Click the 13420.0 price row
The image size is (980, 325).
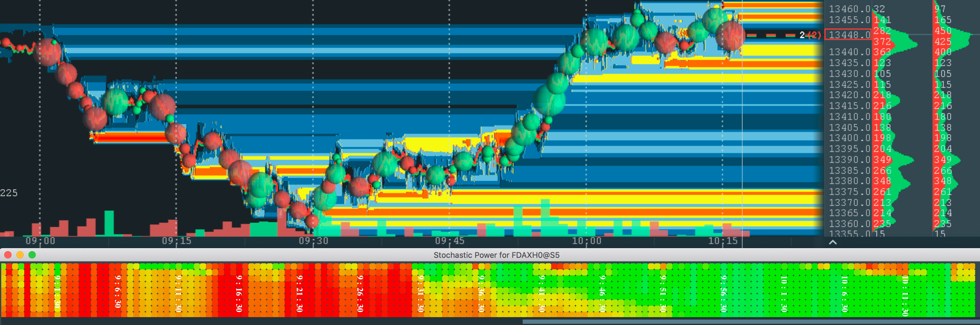pos(849,95)
